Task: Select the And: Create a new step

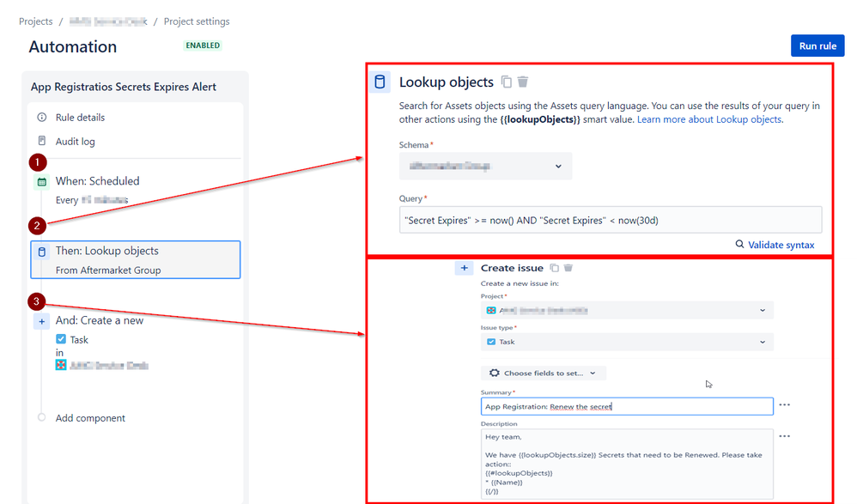Action: 100,320
